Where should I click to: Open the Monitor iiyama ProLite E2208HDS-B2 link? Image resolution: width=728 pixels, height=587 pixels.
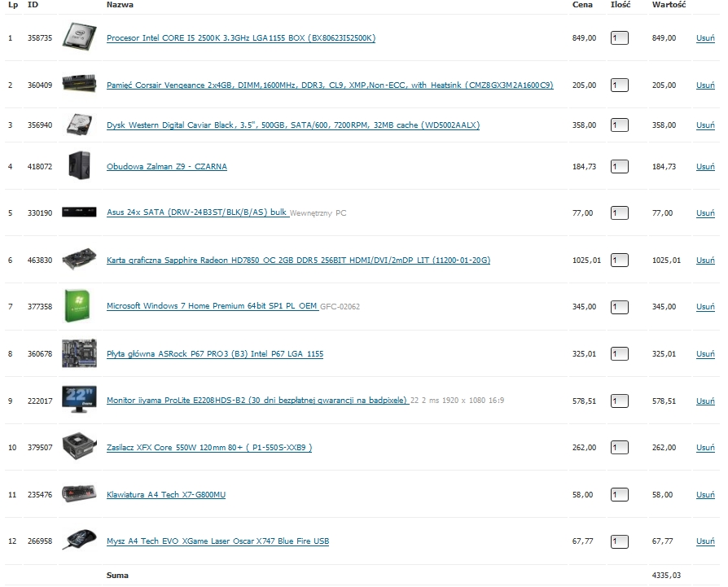click(x=257, y=401)
